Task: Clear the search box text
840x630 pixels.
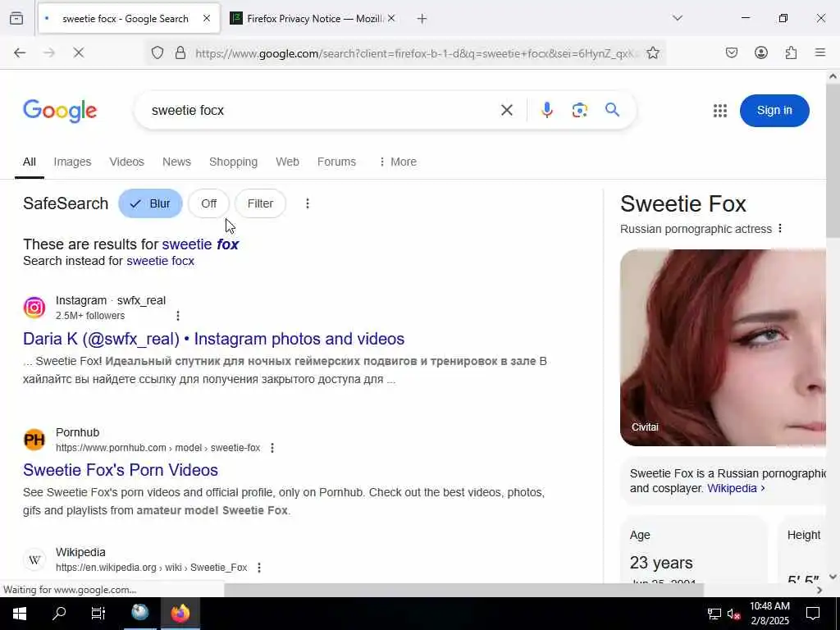Action: tap(507, 111)
